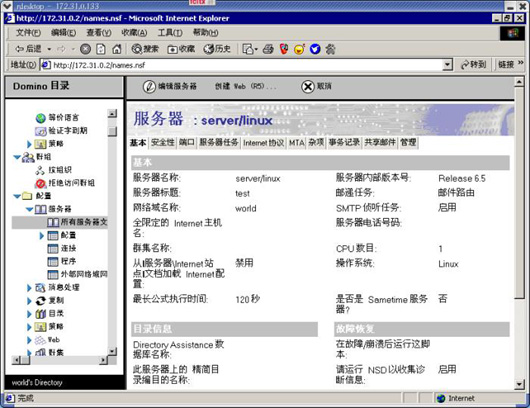This screenshot has width=530, height=408.
Task: Switch to the Administration (管理) tab
Action: pyautogui.click(x=408, y=142)
